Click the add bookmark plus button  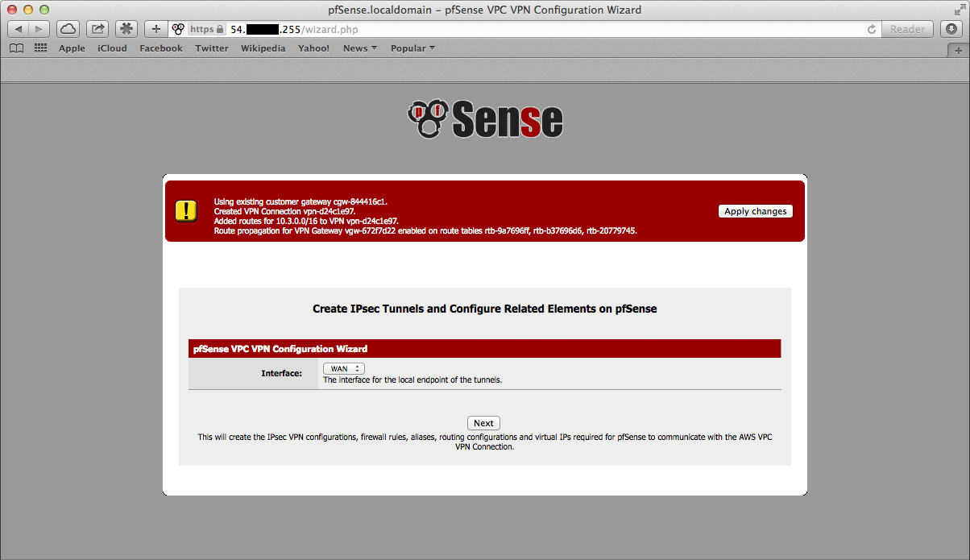click(x=156, y=29)
